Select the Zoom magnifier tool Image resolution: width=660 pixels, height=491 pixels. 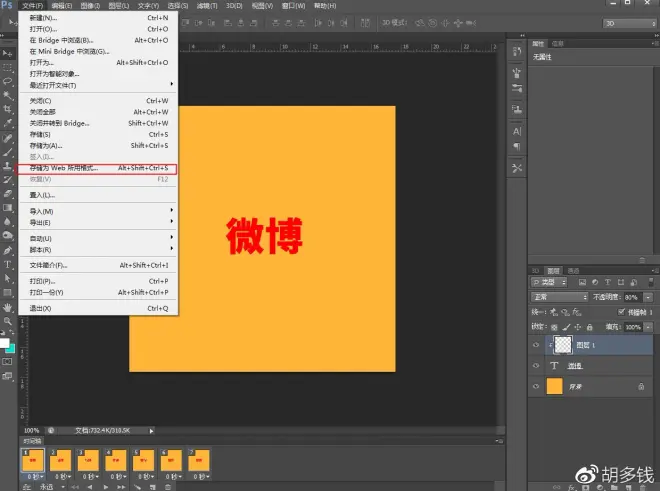pyautogui.click(x=7, y=321)
